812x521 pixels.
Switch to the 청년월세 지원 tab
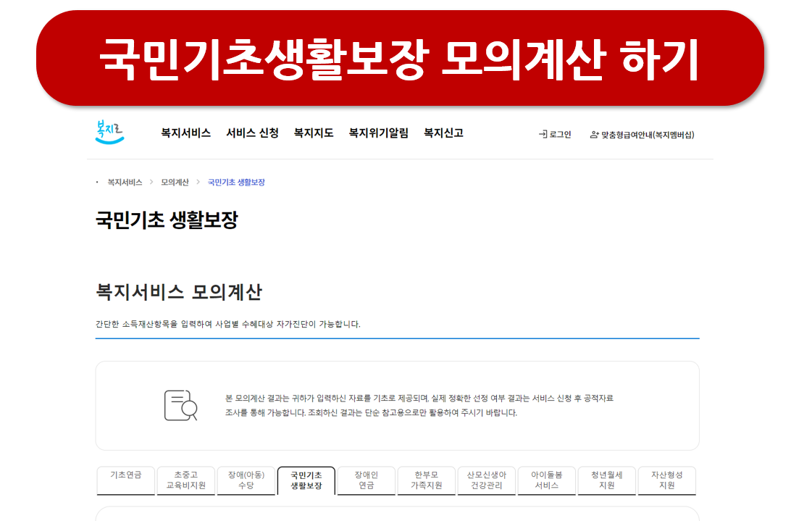click(607, 480)
